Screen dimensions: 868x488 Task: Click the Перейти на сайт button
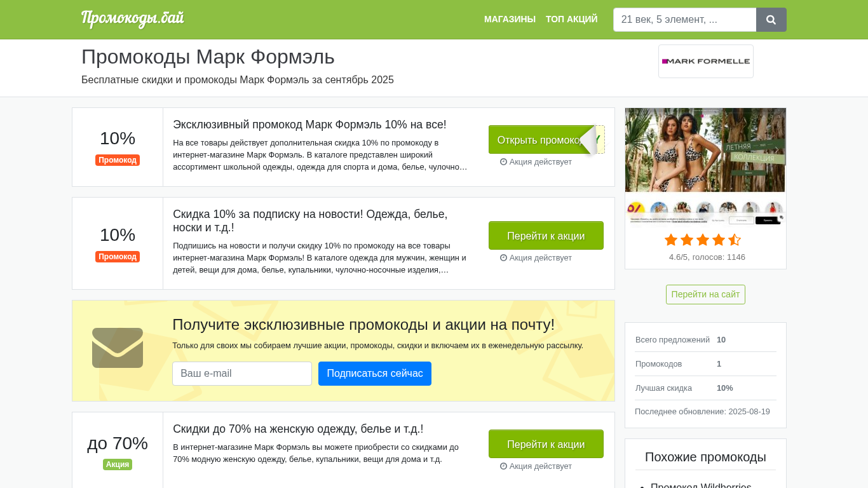click(x=705, y=294)
